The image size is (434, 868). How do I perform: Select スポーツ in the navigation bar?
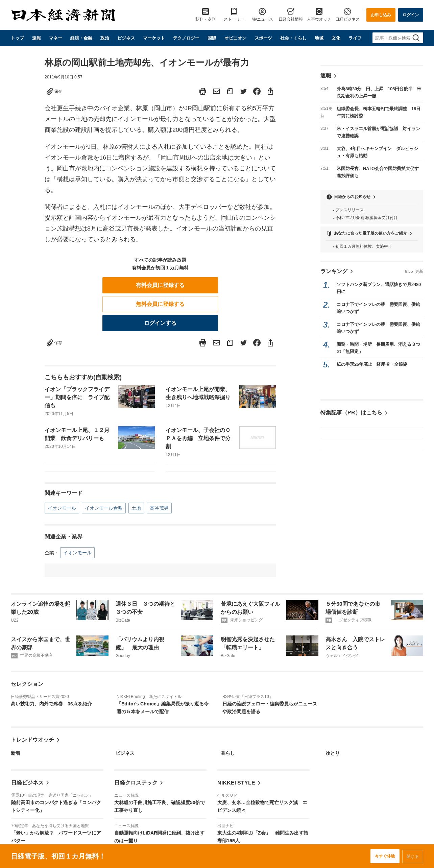click(x=263, y=38)
